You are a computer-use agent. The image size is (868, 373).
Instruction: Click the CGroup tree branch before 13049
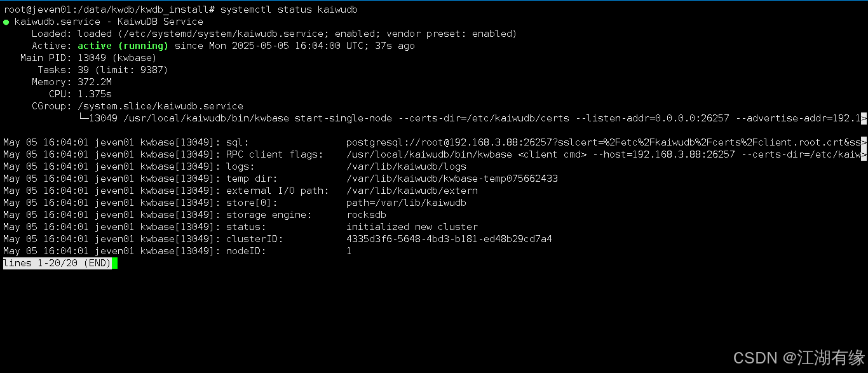(83, 118)
